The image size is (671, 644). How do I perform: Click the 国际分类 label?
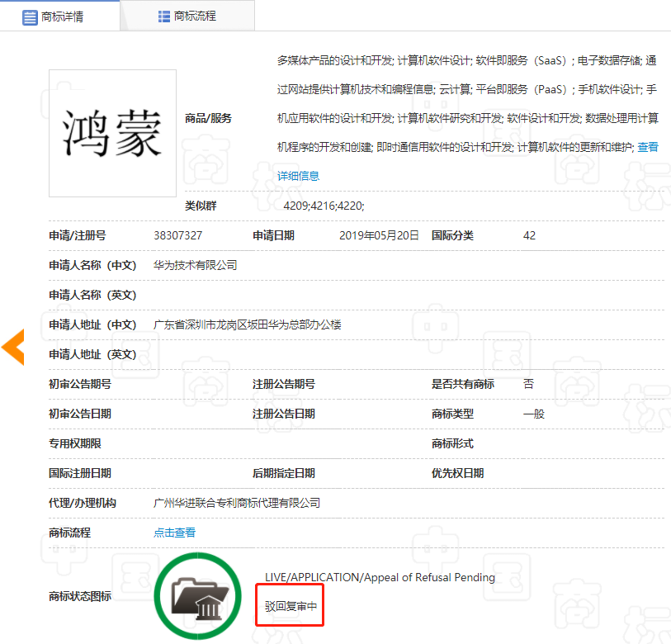(x=452, y=235)
